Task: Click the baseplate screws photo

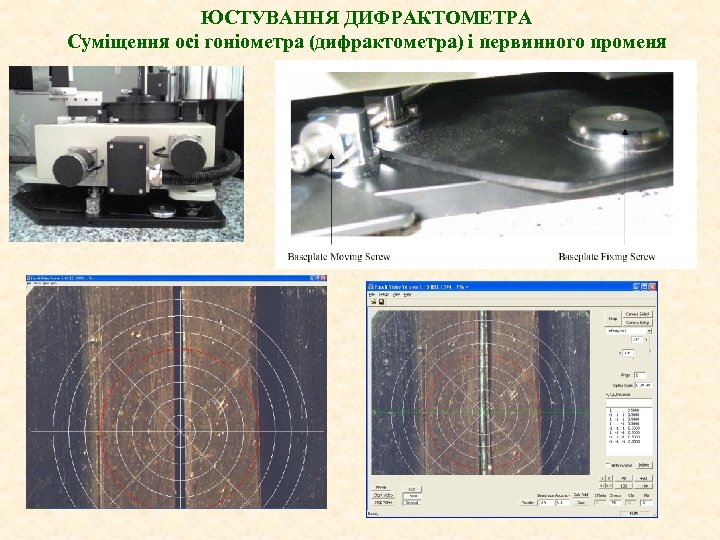Action: click(482, 154)
